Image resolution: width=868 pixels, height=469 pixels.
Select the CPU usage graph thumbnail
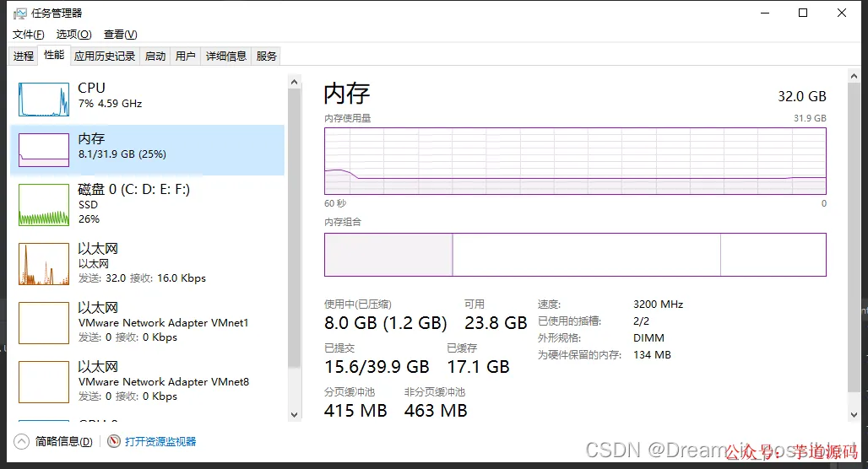[x=44, y=99]
